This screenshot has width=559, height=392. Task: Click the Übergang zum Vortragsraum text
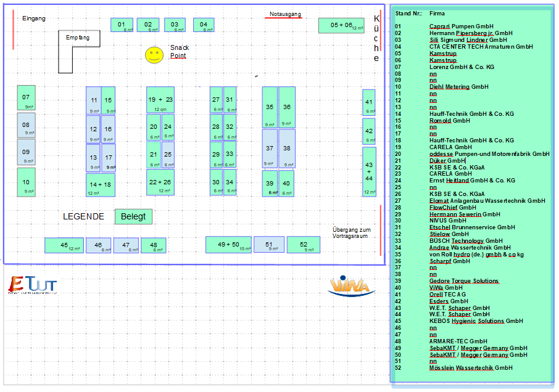pos(352,233)
